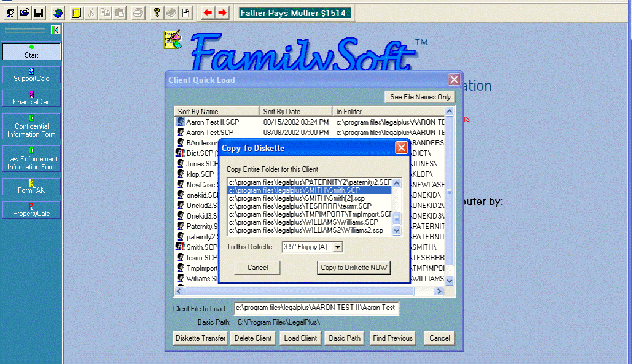This screenshot has height=364, width=632.
Task: Switch to the FinancialDec module
Action: [x=31, y=98]
